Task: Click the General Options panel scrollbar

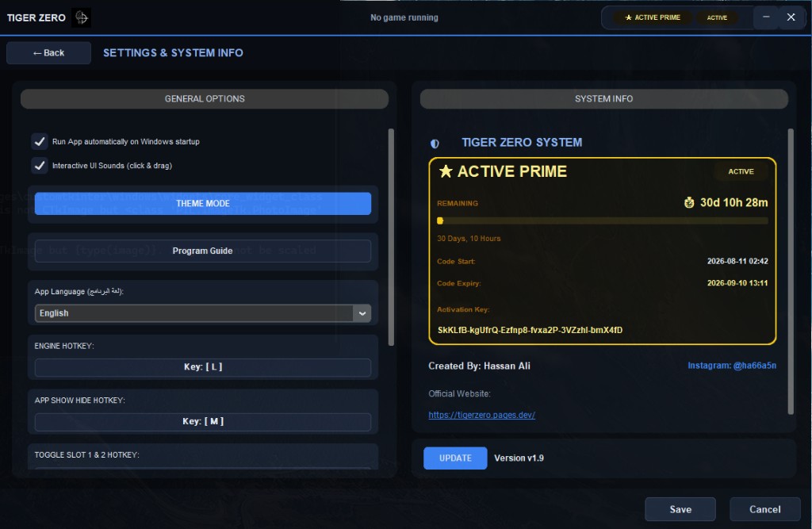Action: [x=391, y=237]
